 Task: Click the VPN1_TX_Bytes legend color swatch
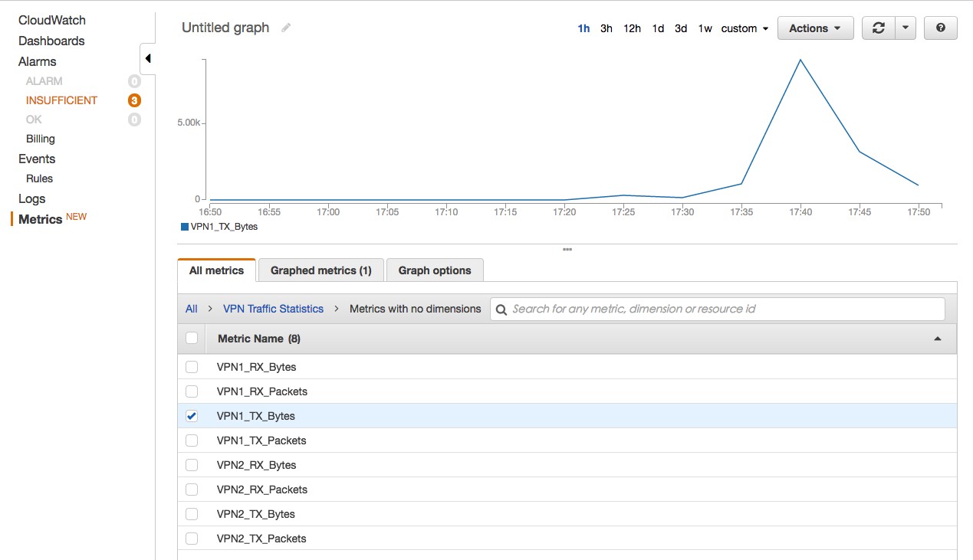click(185, 227)
